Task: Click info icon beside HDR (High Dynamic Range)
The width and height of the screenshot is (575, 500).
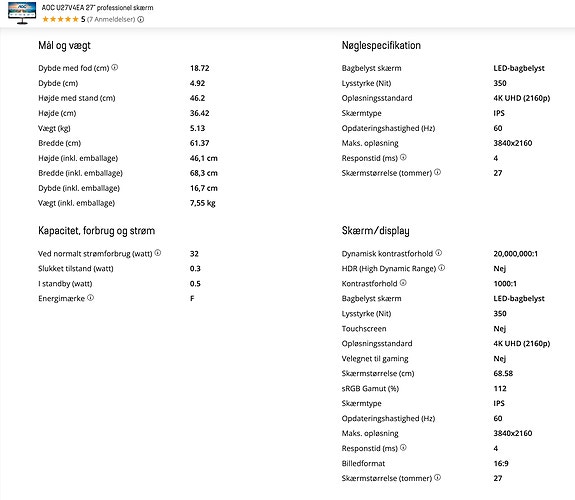Action: click(442, 268)
